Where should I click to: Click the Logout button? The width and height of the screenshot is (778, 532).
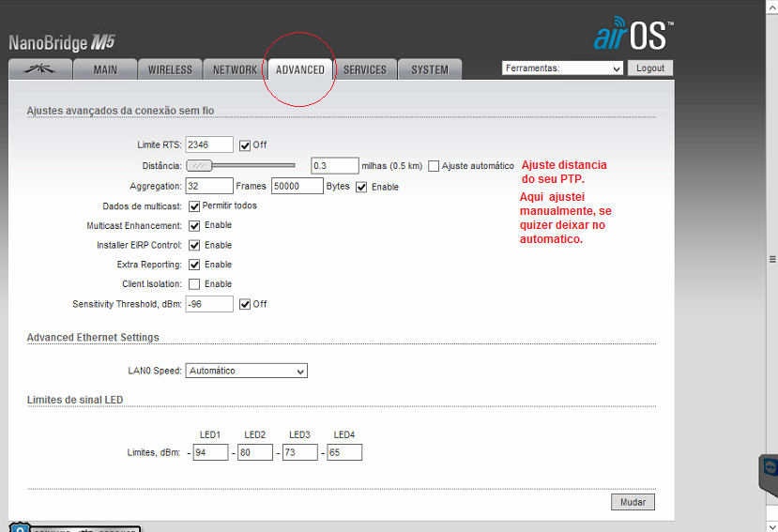click(x=650, y=68)
